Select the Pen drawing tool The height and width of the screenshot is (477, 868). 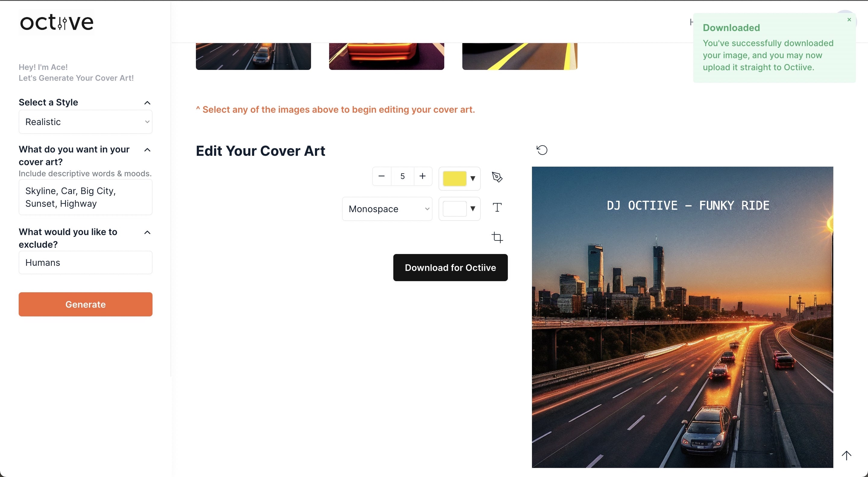pos(497,177)
